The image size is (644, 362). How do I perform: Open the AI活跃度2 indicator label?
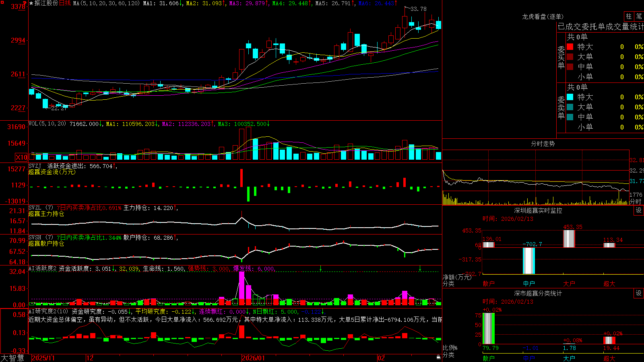click(x=43, y=268)
